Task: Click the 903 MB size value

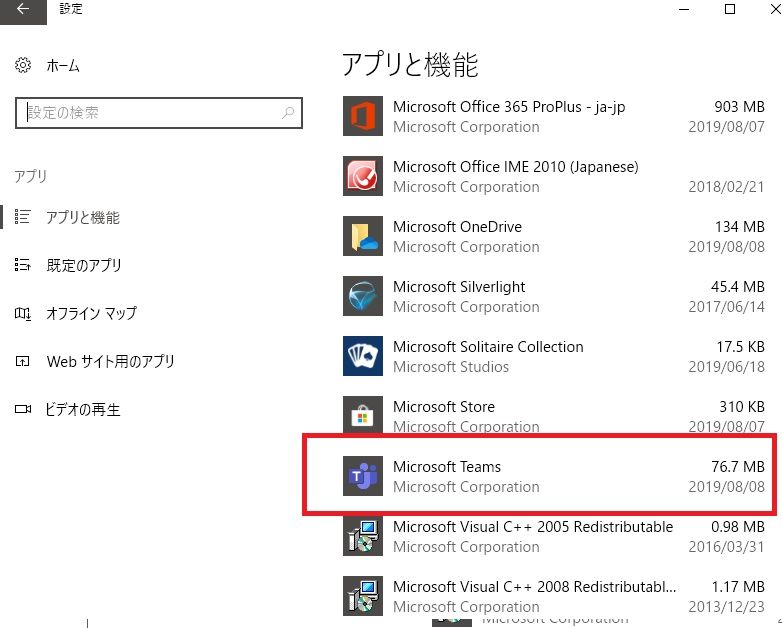Action: tap(739, 107)
